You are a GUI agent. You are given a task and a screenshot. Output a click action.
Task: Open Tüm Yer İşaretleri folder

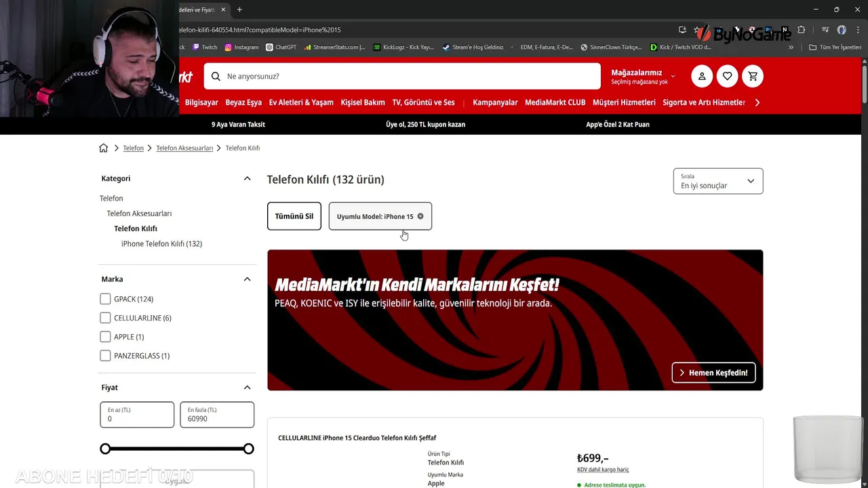click(x=835, y=47)
